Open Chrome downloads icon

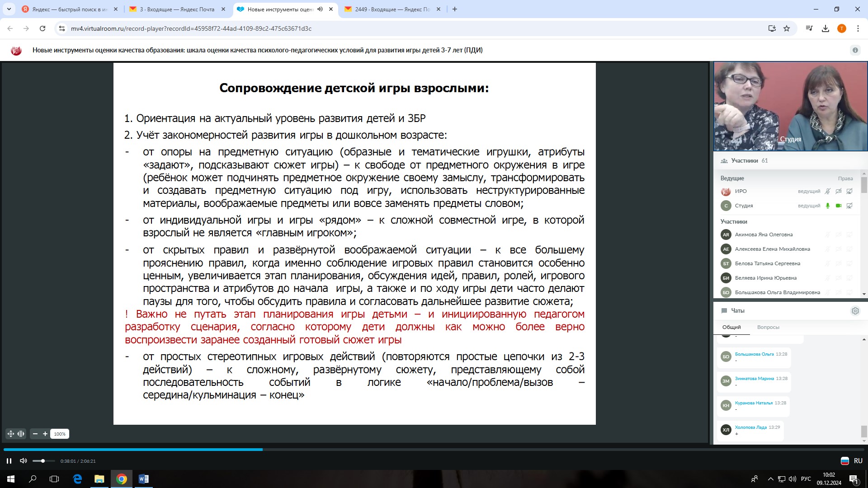click(826, 28)
